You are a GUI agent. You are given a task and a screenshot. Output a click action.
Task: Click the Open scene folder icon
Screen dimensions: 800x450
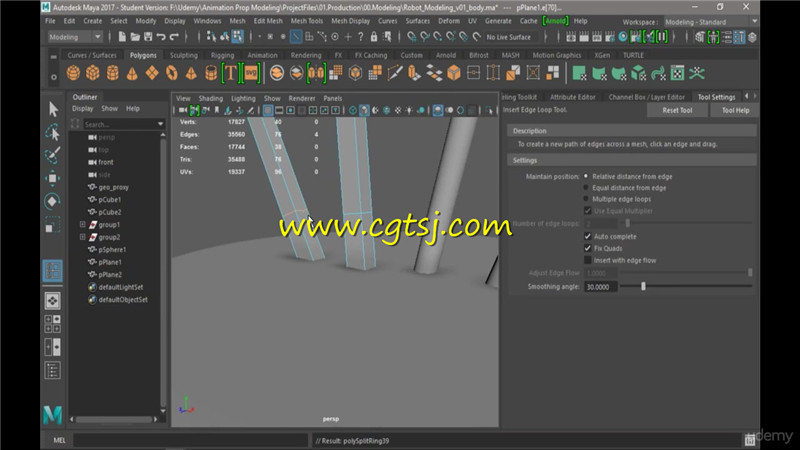[x=135, y=37]
